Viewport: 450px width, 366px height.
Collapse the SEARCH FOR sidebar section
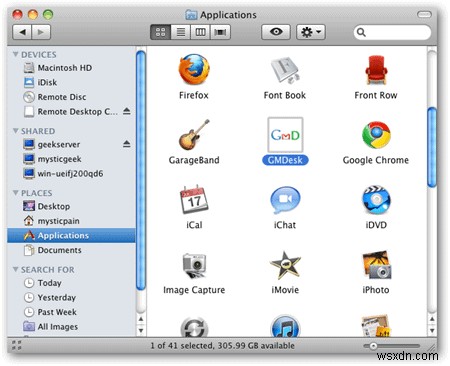tap(15, 269)
